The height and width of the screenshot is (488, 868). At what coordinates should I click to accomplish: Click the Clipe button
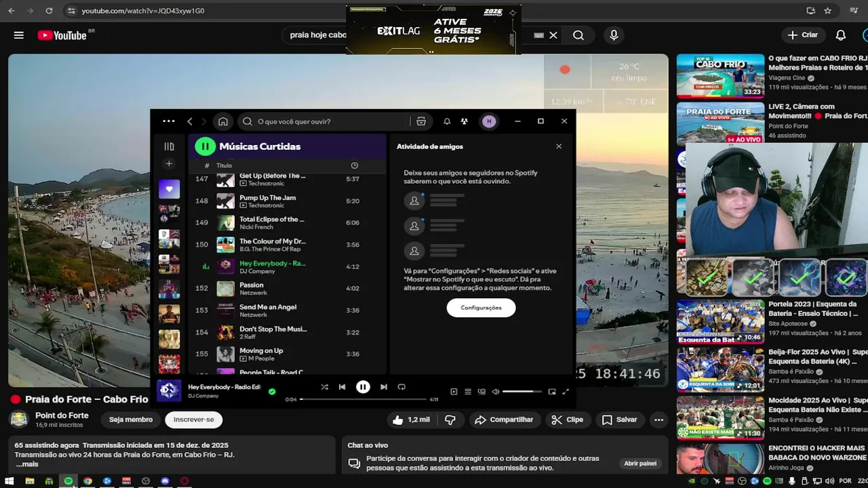pyautogui.click(x=568, y=420)
